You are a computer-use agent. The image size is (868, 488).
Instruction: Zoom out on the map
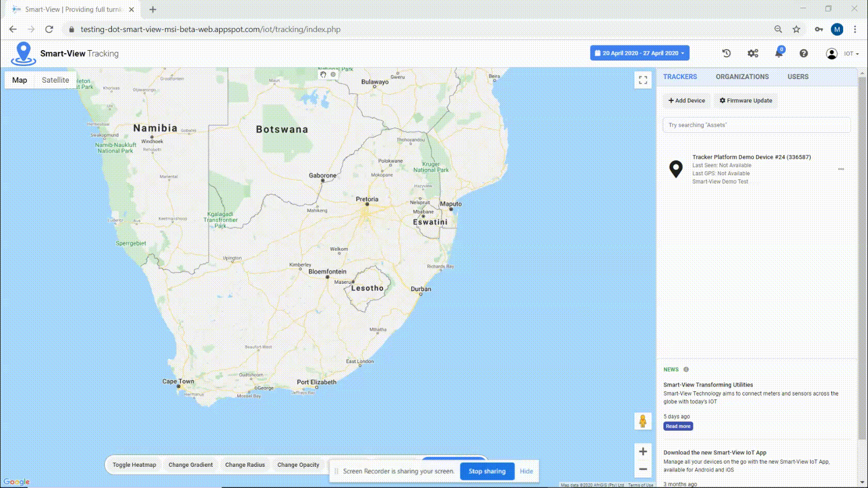tap(643, 469)
